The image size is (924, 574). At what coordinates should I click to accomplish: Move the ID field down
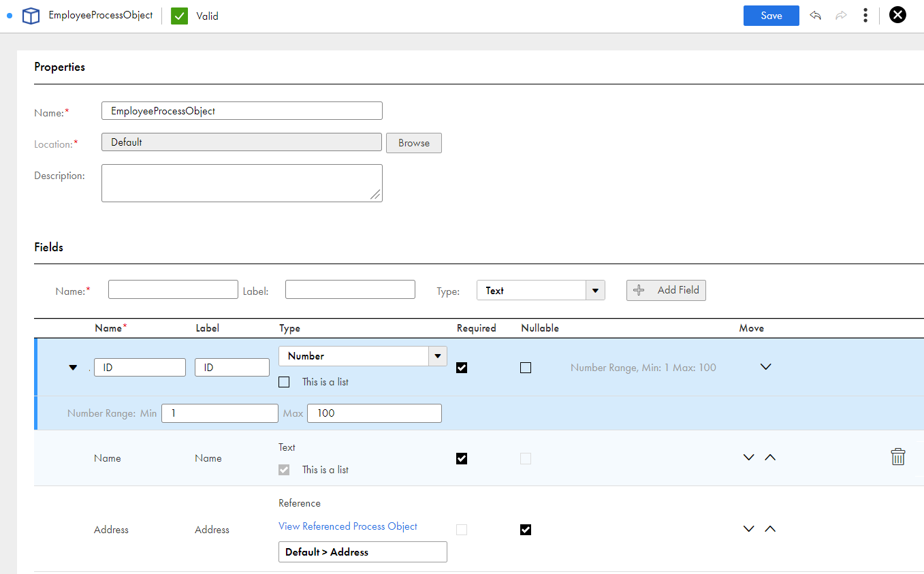tap(765, 366)
